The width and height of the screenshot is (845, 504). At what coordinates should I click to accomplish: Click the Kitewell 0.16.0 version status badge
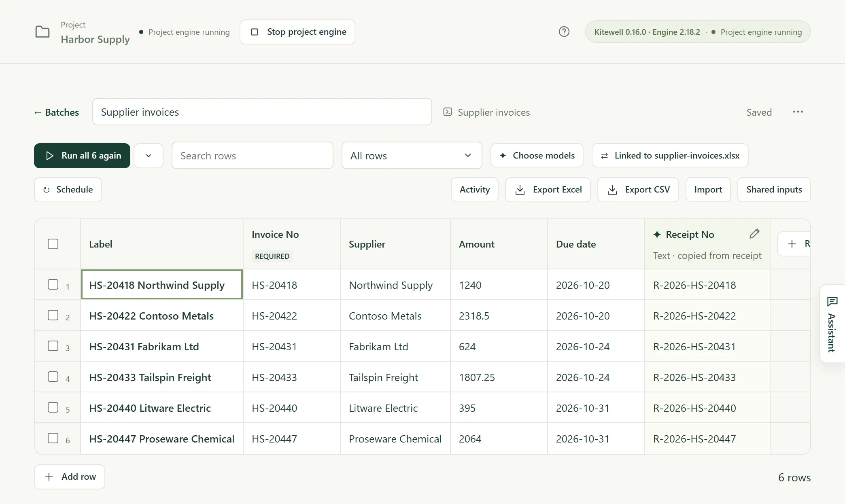pos(698,32)
